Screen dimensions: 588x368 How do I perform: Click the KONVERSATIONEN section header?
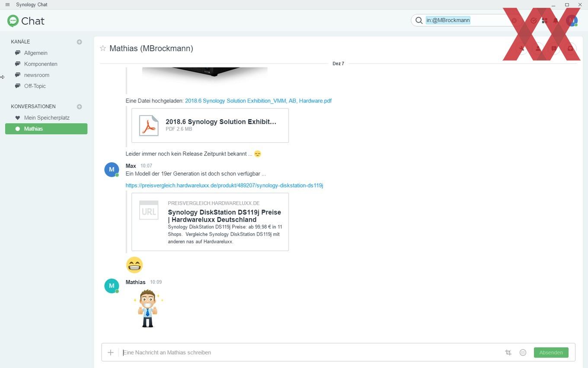click(x=33, y=107)
